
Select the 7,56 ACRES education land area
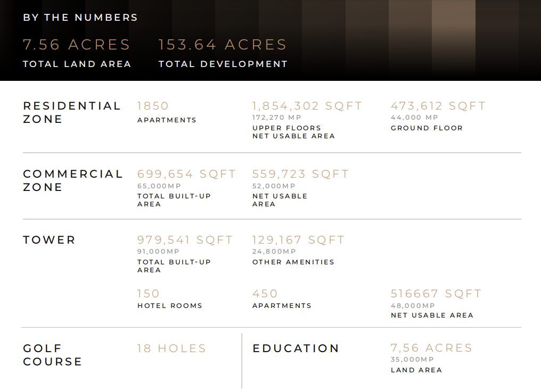[x=431, y=348]
